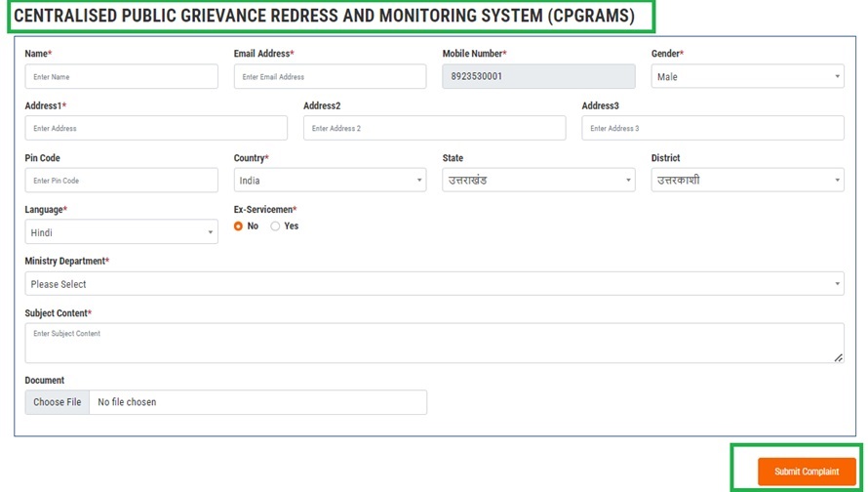Click the Name input field
The image size is (868, 492).
point(121,77)
